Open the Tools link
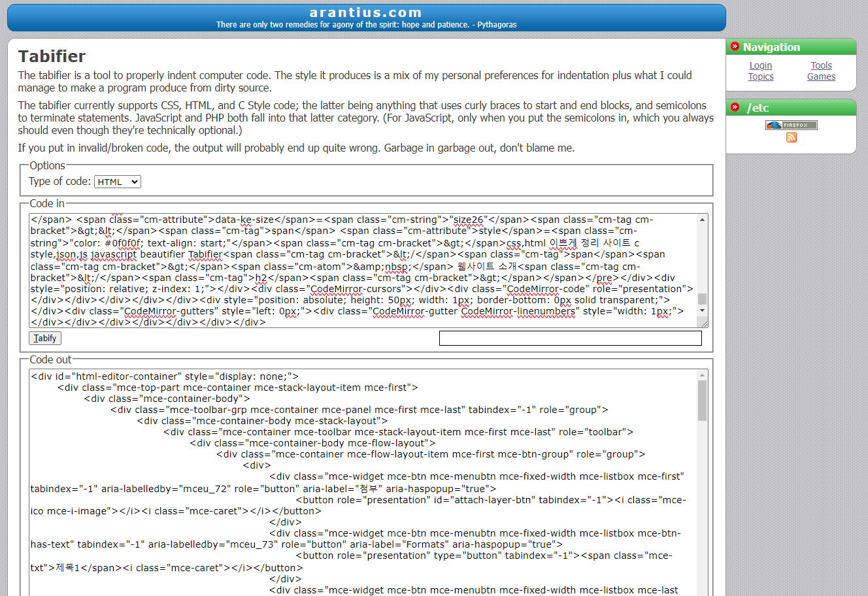 tap(821, 65)
